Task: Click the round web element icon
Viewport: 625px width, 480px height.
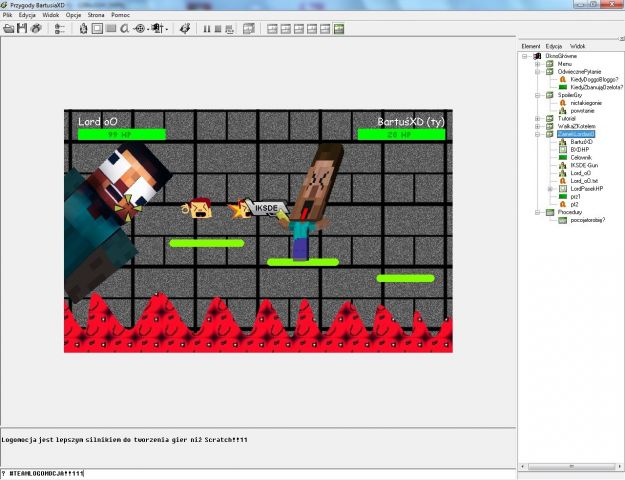Action: click(x=140, y=29)
